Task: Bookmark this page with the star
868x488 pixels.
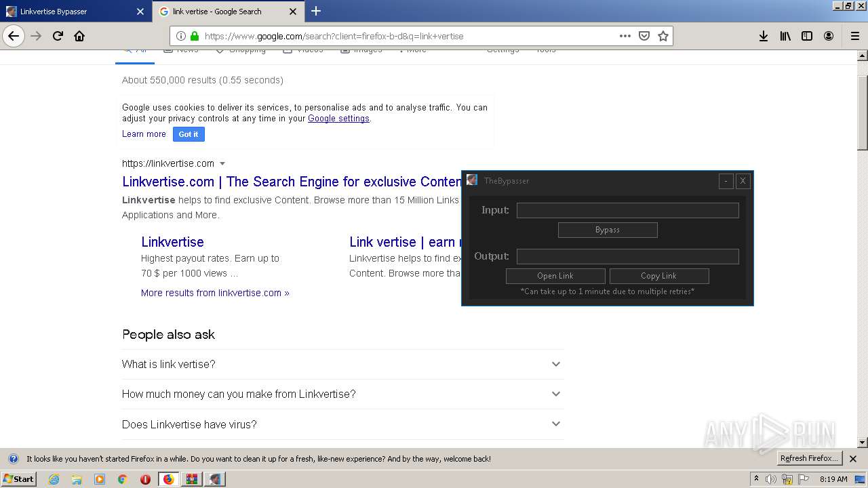Action: [663, 36]
